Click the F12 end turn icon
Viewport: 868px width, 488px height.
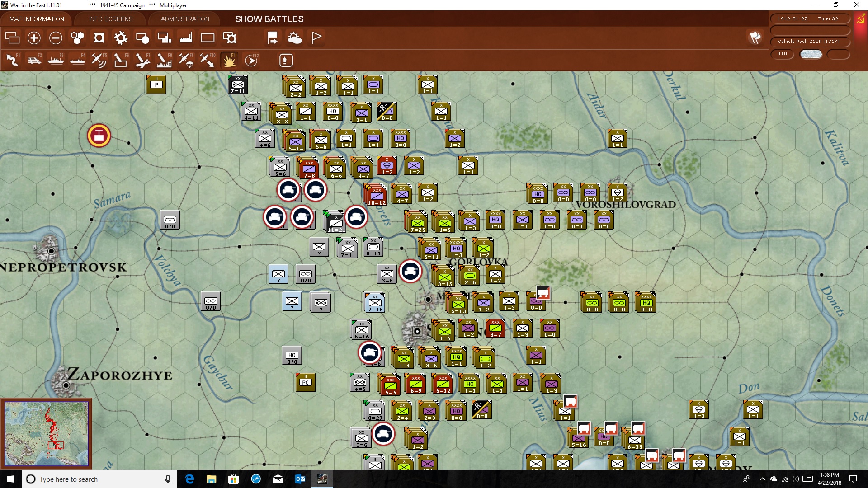pos(251,60)
